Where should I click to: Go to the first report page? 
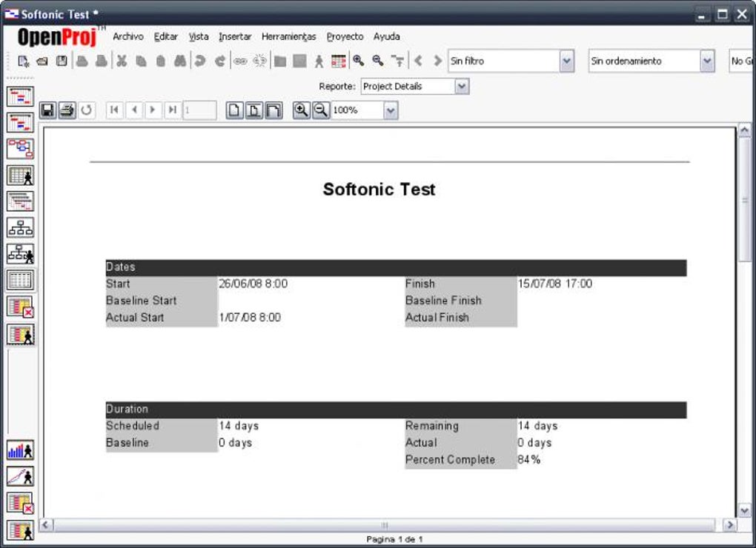[x=114, y=110]
